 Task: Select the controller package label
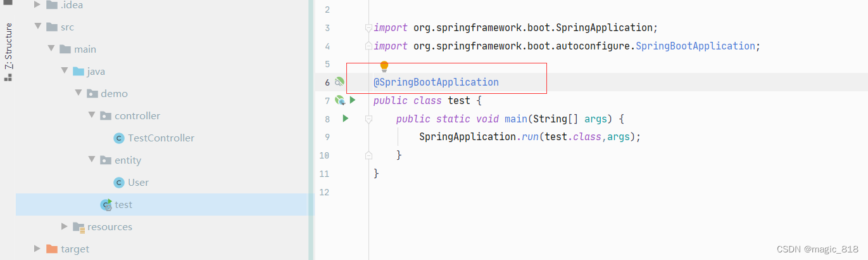click(137, 115)
